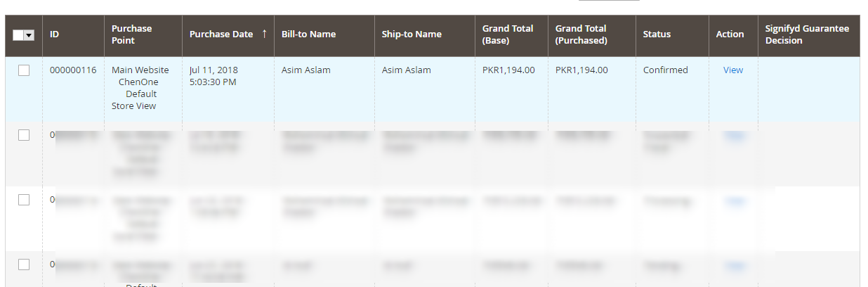Tick the select-all checkbox in table header
This screenshot has width=868, height=287.
tap(19, 35)
